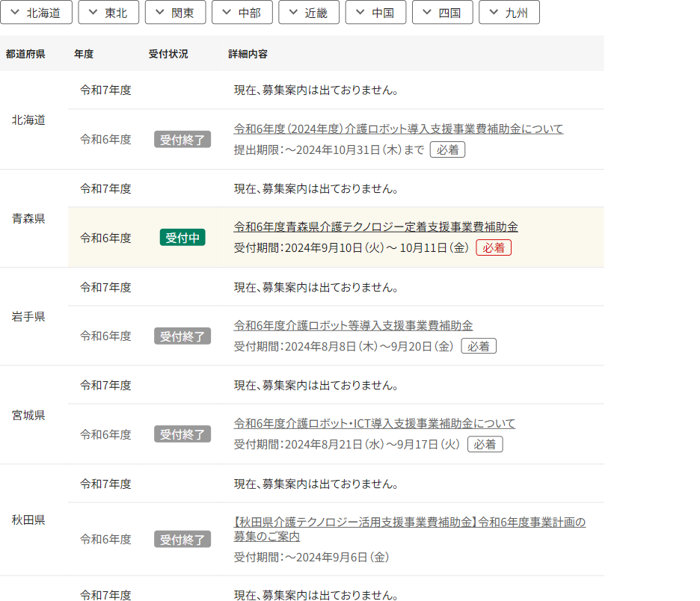The image size is (700, 601).
Task: Click the 必着 badge in the Hokkaido row
Action: coord(447,150)
